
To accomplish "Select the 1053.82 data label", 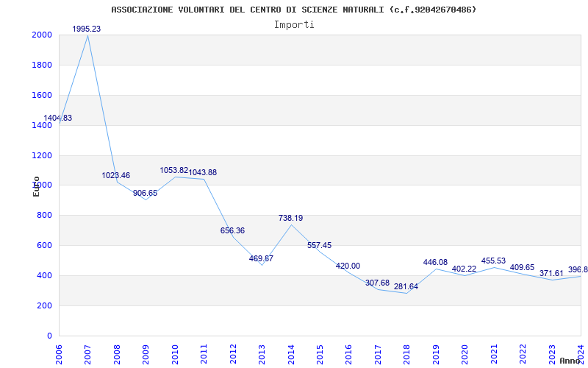I will click(x=174, y=171).
